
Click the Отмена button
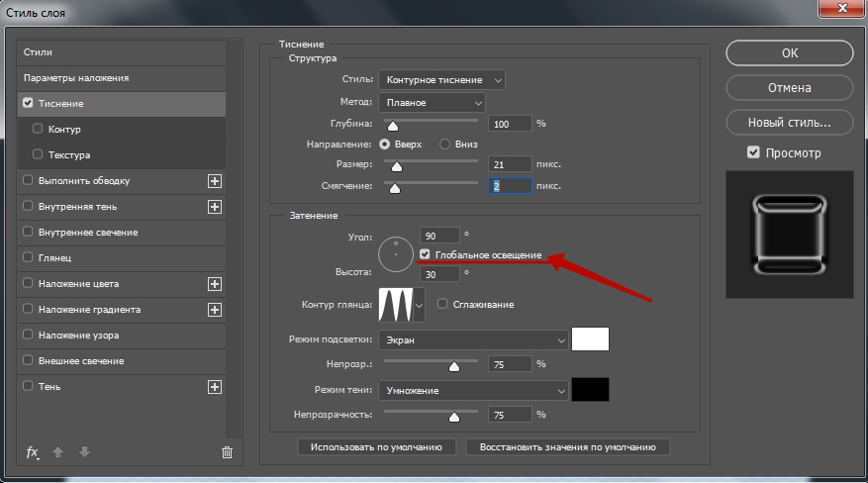pos(790,87)
